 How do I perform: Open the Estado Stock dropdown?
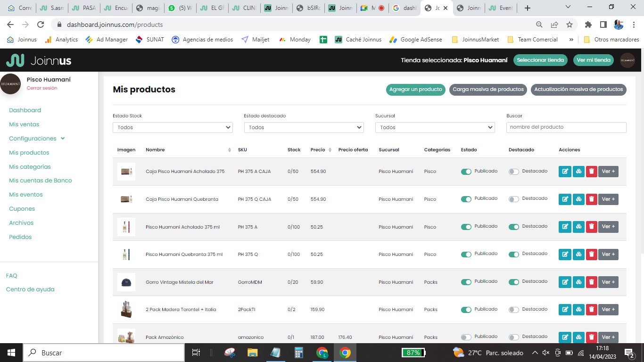pyautogui.click(x=173, y=127)
